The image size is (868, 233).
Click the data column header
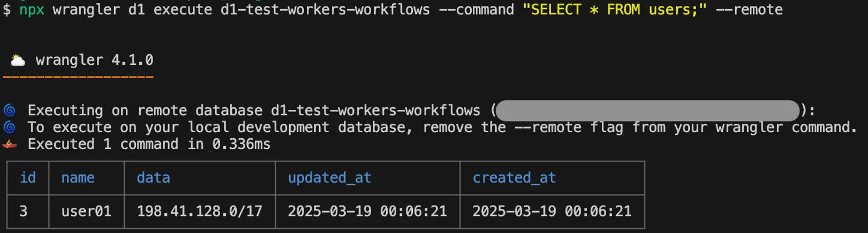[153, 178]
